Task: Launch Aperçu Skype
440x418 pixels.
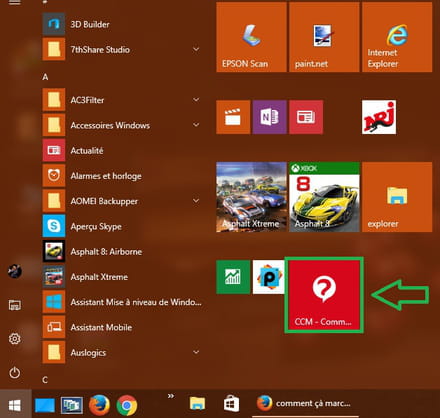Action: pyautogui.click(x=122, y=226)
